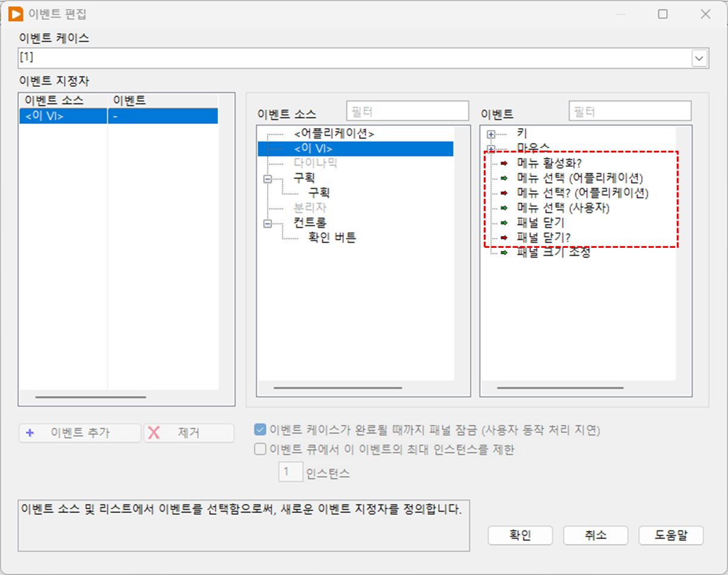Viewport: 728px width, 575px height.
Task: Enable 이벤트 큐 최대 인스턴스 제한 checkbox
Action: [x=260, y=449]
